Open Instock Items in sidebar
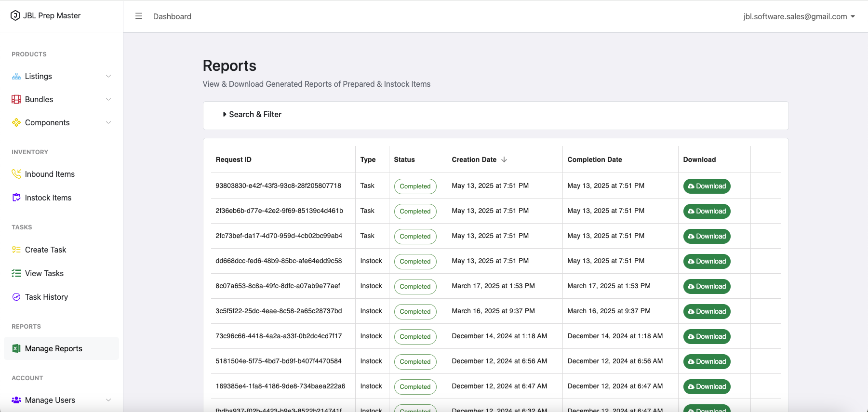Image resolution: width=868 pixels, height=412 pixels. [61, 198]
